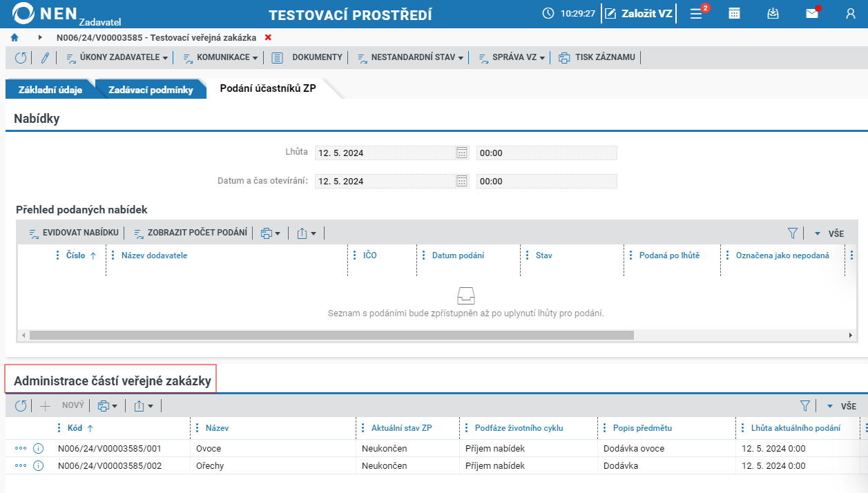Switch to Zadávací podmínky tab
This screenshot has width=868, height=493.
pyautogui.click(x=151, y=89)
